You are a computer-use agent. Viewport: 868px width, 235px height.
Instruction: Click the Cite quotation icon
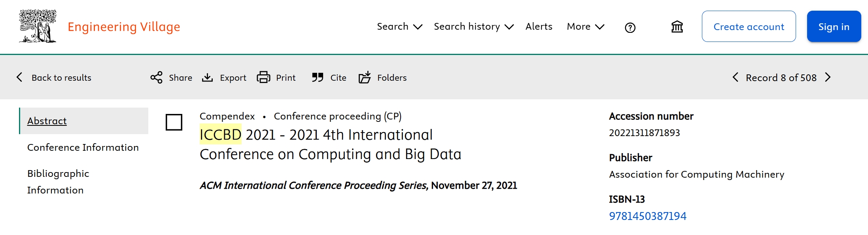318,78
